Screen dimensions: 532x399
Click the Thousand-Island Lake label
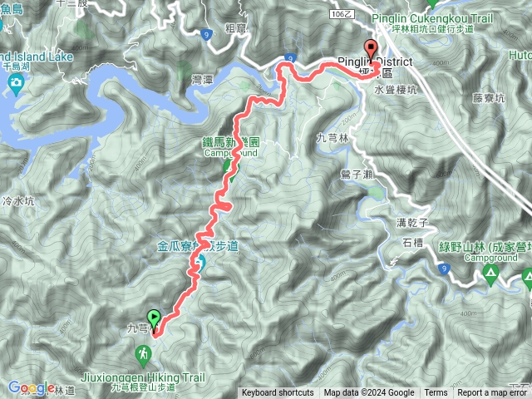click(37, 57)
